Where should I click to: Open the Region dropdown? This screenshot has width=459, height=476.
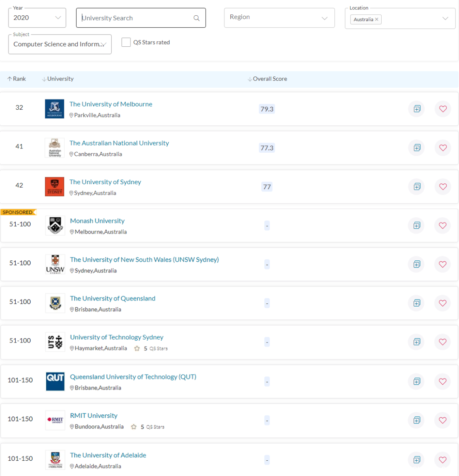coord(279,17)
